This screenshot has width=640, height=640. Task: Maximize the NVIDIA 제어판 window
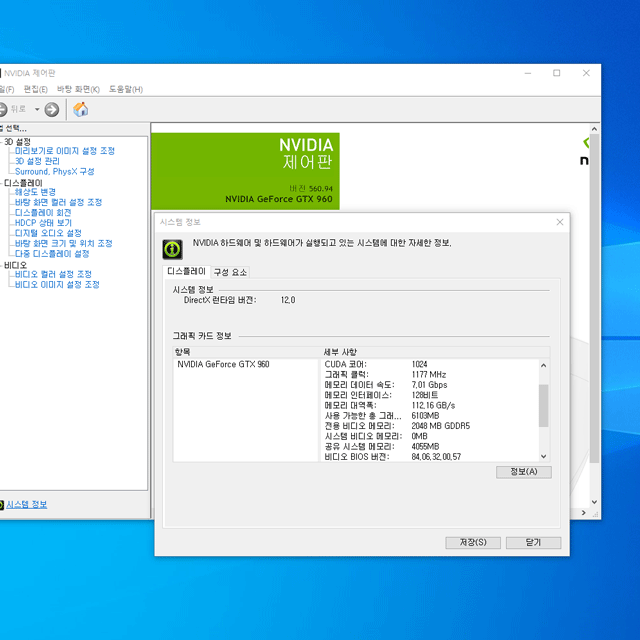(556, 73)
